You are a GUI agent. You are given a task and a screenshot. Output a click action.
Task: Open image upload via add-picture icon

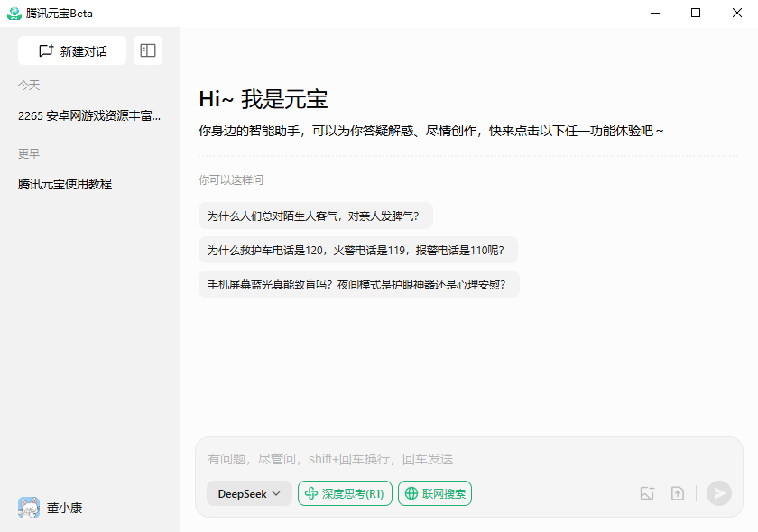point(647,493)
